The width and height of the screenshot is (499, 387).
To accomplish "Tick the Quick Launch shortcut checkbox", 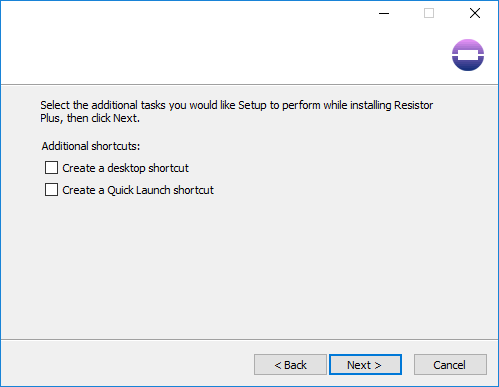I will (51, 189).
